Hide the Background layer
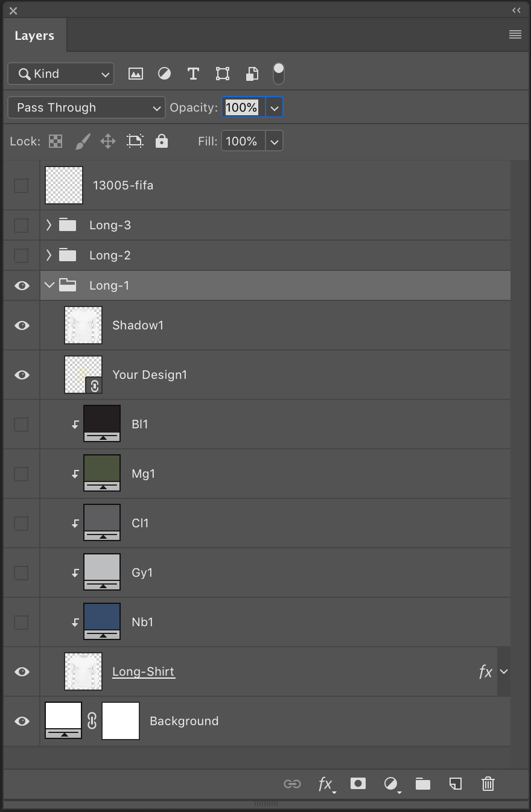 click(x=21, y=721)
